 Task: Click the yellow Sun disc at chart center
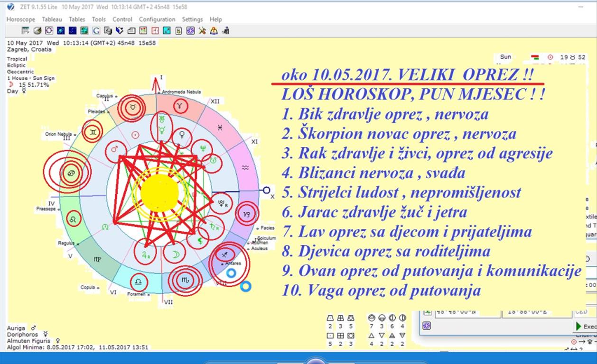159,193
